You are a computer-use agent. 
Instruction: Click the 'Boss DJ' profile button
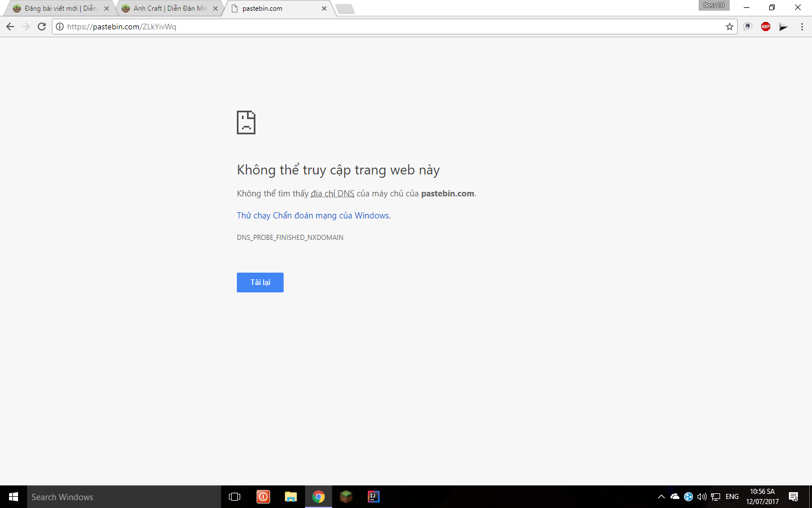(714, 5)
